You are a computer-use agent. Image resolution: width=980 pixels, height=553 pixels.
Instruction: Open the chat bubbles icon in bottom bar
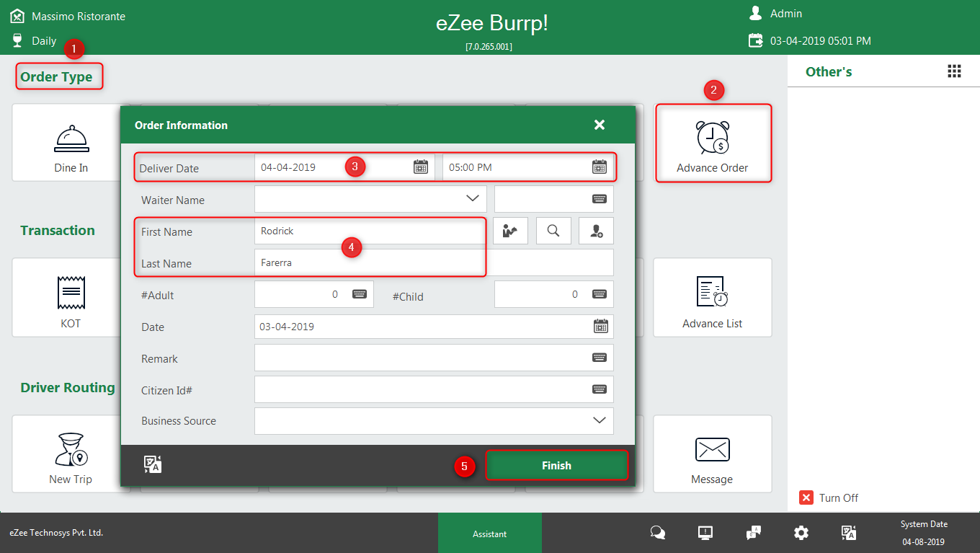658,533
